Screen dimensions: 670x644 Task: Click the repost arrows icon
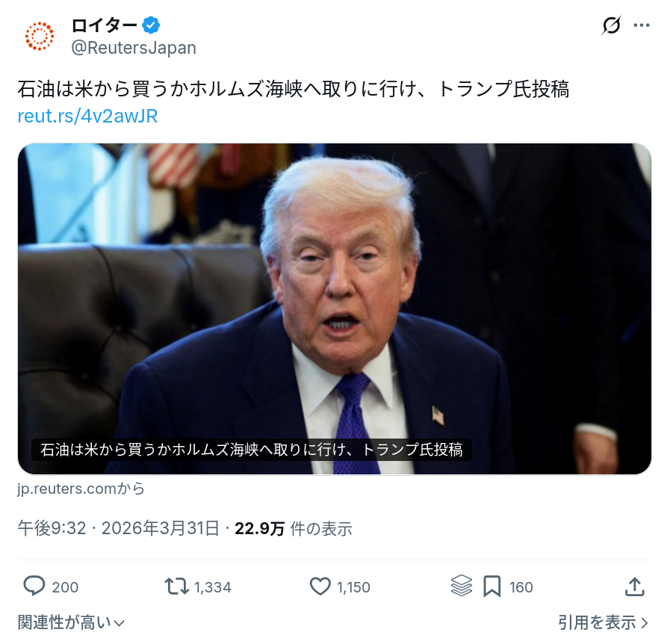click(x=176, y=586)
